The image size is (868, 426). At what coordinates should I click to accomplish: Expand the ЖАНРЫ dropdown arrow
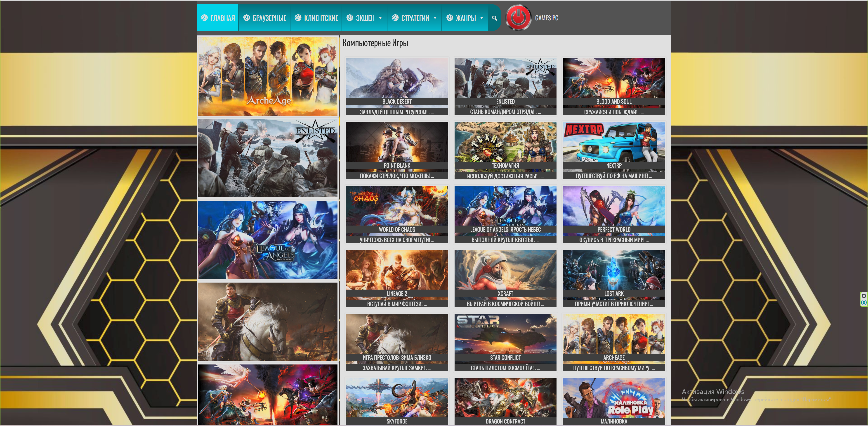coord(481,18)
